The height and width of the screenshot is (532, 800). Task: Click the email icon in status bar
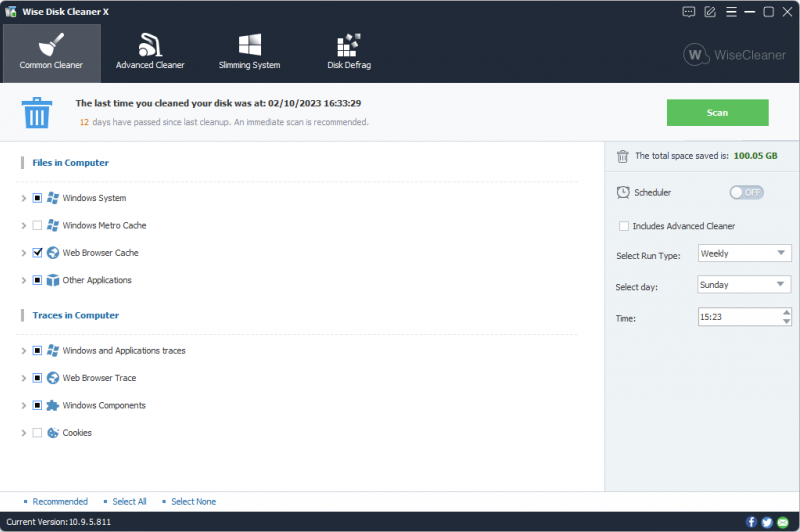click(783, 522)
